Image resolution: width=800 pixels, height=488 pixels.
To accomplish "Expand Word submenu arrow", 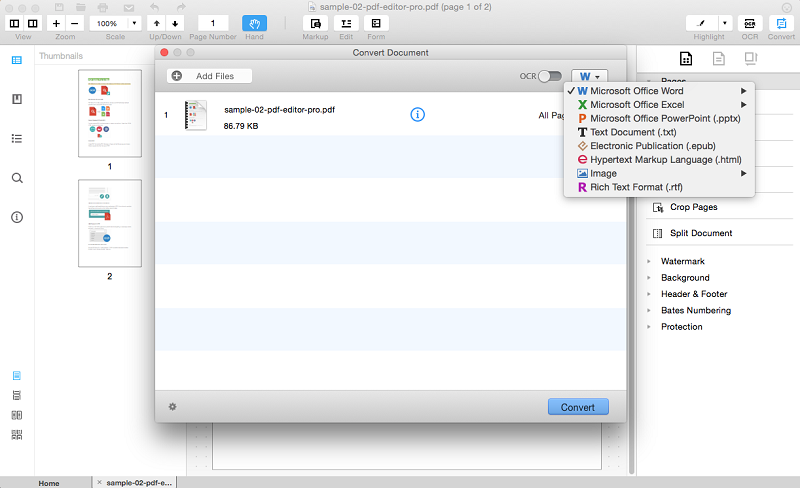I will pyautogui.click(x=744, y=91).
